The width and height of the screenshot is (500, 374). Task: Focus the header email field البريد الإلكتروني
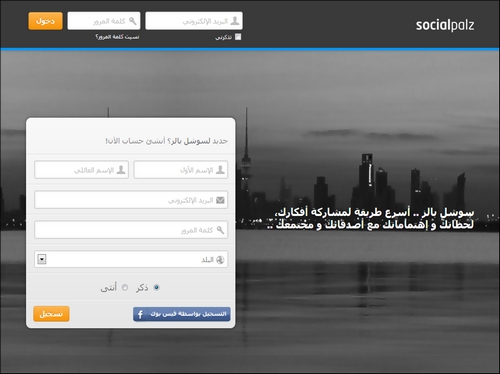coord(194,21)
